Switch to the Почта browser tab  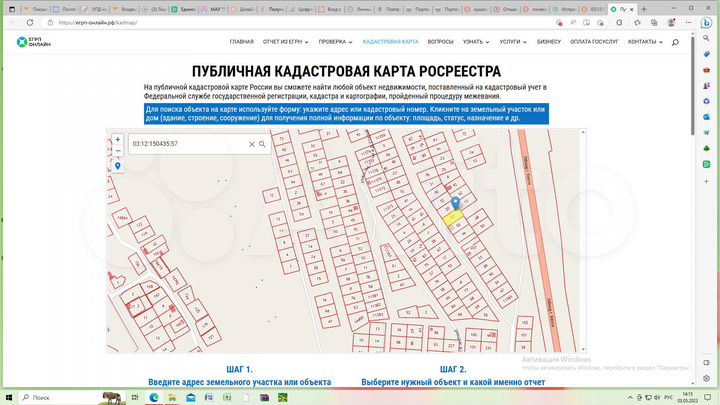coord(64,9)
